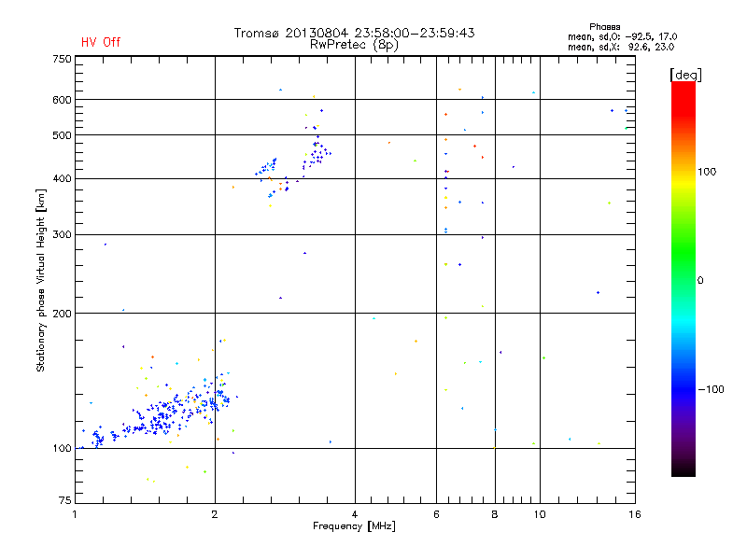Viewport: 747px width, 560px height.
Task: Click the y-axis tick label '75'
Action: click(64, 502)
